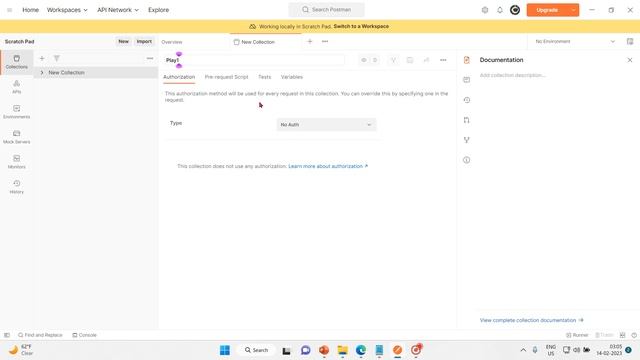Viewport: 640px width, 360px height.
Task: Click the save collection icon
Action: pyautogui.click(x=410, y=60)
